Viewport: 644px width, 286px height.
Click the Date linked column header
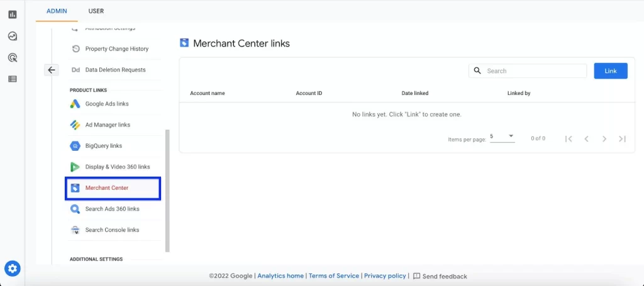pyautogui.click(x=415, y=93)
